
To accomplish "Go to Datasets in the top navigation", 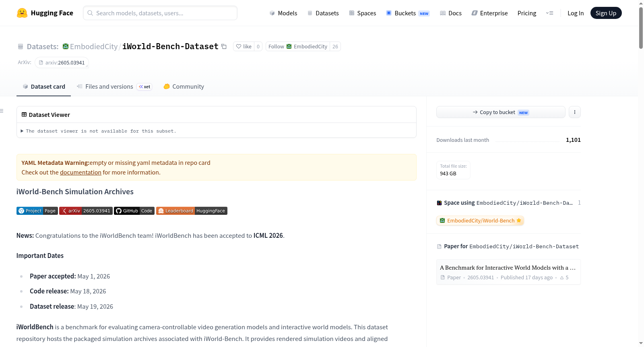I will click(x=323, y=13).
